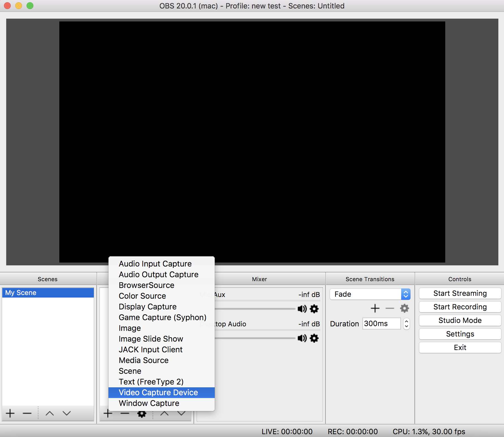Click Start Recording button
The image size is (504, 437).
[460, 307]
